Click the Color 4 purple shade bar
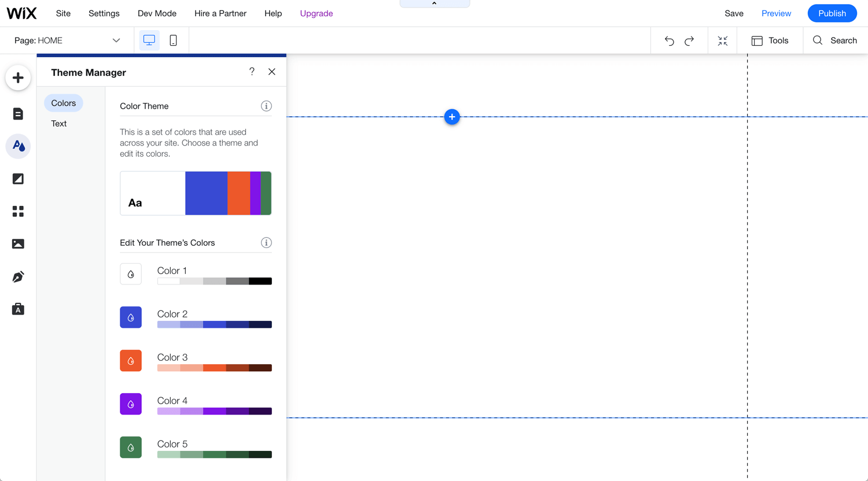 tap(215, 412)
